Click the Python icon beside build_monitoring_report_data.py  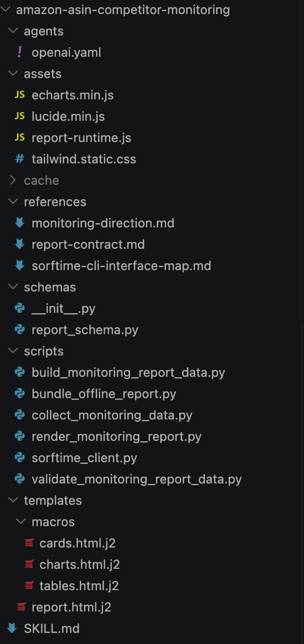pyautogui.click(x=19, y=372)
